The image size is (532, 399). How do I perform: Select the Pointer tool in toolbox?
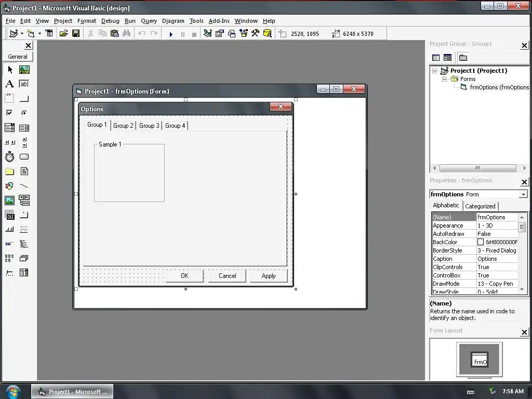10,70
